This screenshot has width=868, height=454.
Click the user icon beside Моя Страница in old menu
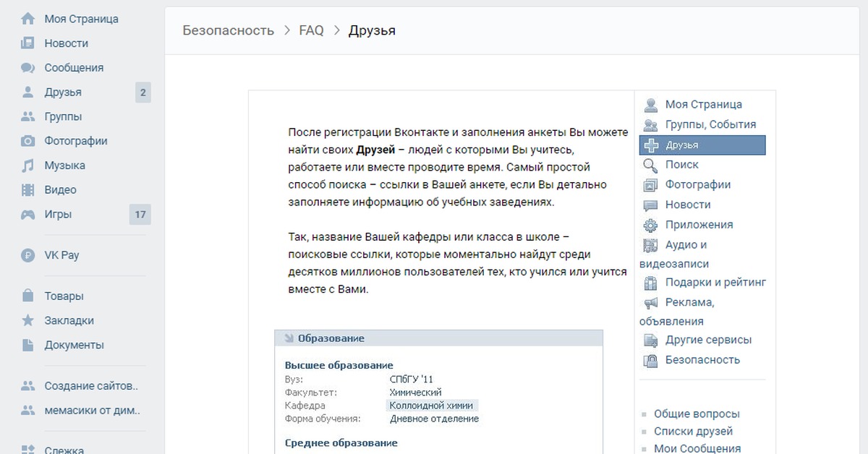[x=651, y=105]
